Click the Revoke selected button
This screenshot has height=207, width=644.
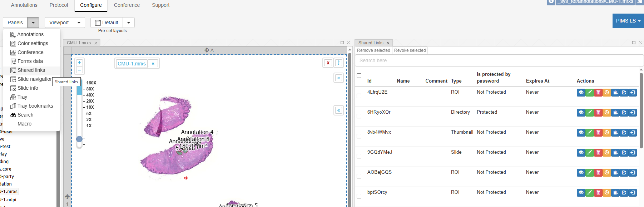pyautogui.click(x=410, y=50)
